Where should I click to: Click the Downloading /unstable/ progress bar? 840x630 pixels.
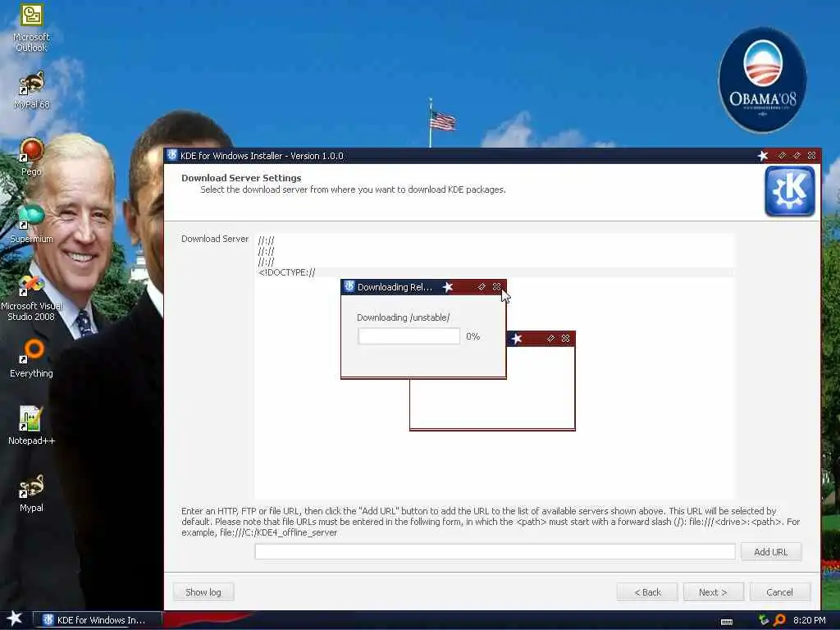click(409, 336)
